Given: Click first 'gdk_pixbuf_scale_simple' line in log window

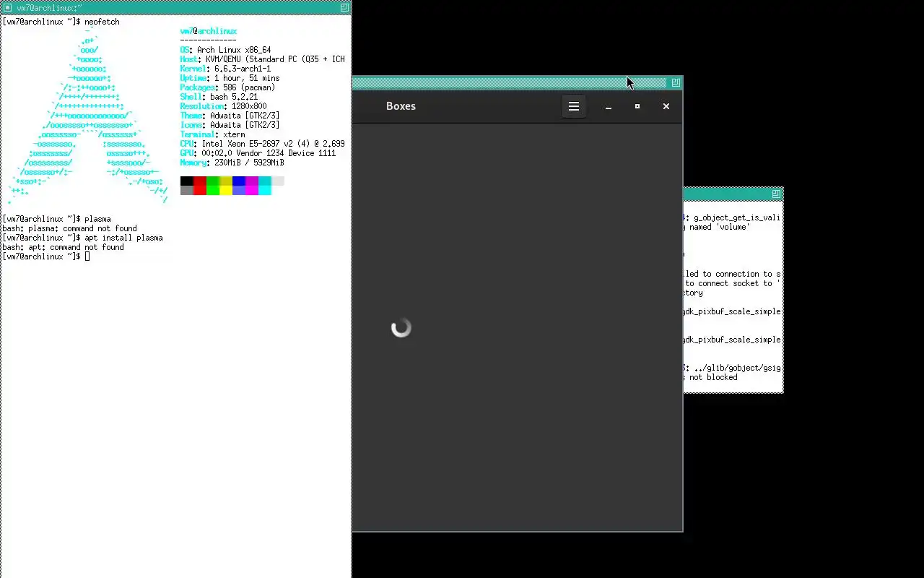Looking at the screenshot, I should click(x=733, y=311).
